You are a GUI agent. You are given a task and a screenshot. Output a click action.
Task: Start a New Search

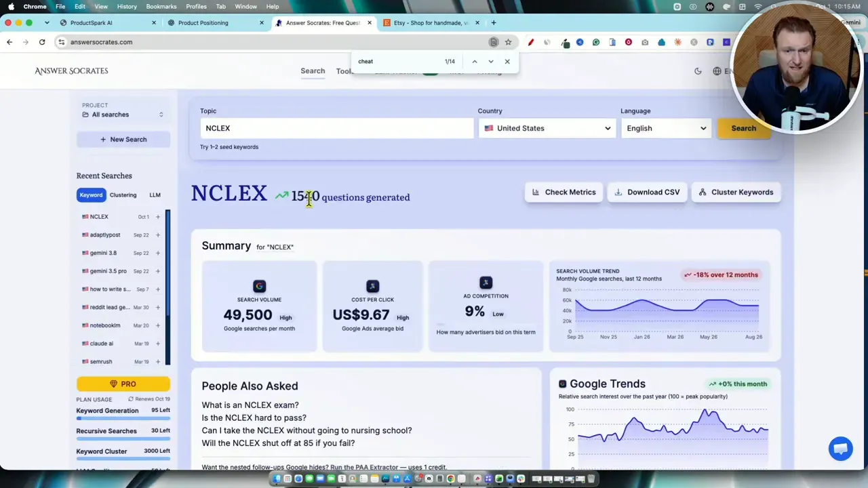[123, 140]
